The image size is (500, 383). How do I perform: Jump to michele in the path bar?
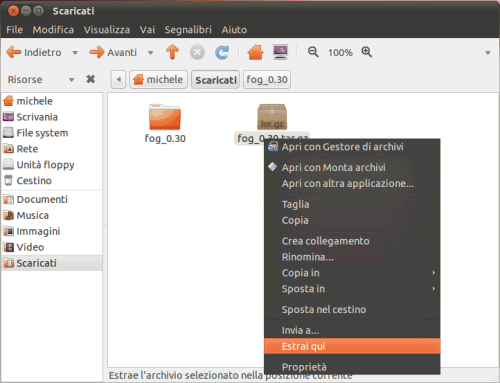click(x=158, y=79)
